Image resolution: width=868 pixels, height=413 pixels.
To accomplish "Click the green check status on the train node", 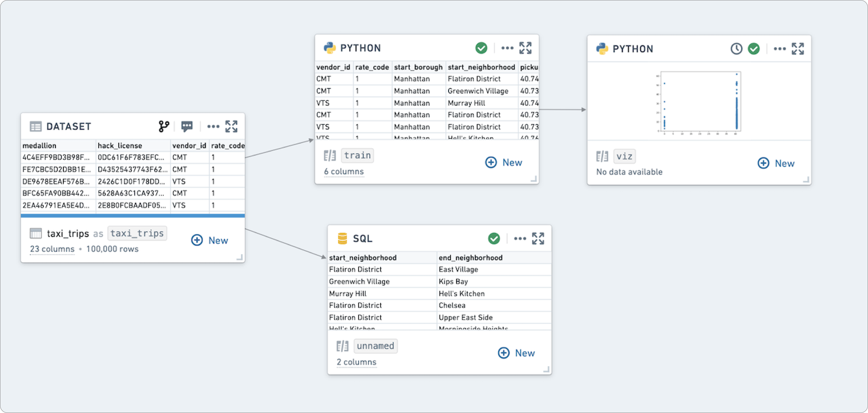I will click(x=481, y=48).
